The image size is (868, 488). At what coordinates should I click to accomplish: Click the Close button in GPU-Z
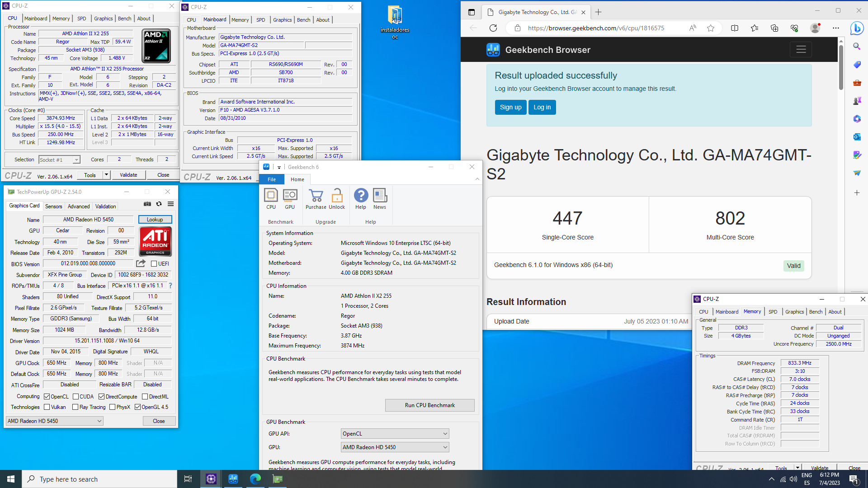pyautogui.click(x=159, y=421)
